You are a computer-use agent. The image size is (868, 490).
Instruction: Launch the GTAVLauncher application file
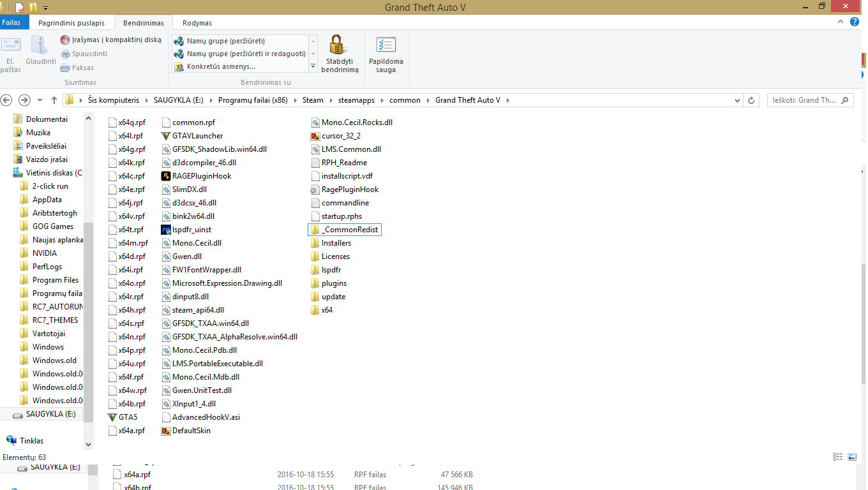192,136
